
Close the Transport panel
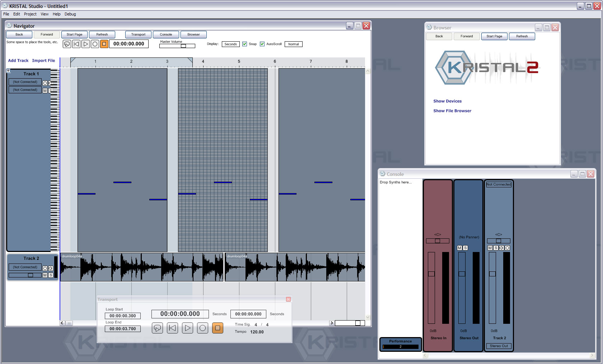(288, 299)
